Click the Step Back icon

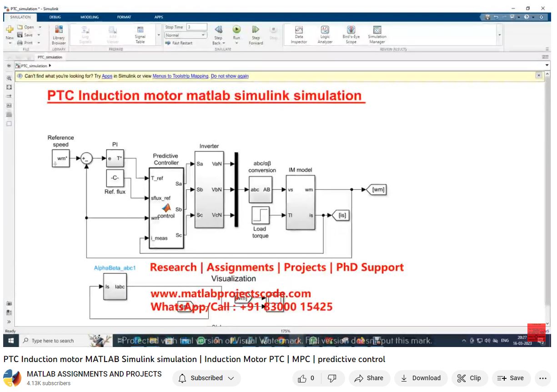pyautogui.click(x=218, y=30)
